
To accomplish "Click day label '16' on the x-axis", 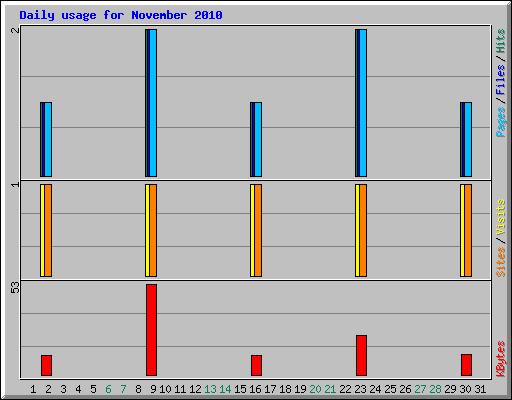I will 255,389.
